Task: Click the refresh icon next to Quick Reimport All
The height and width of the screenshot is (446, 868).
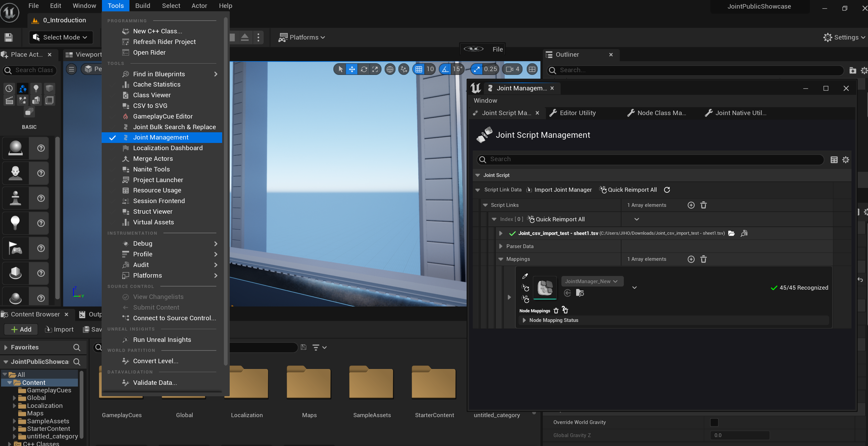Action: tap(667, 190)
